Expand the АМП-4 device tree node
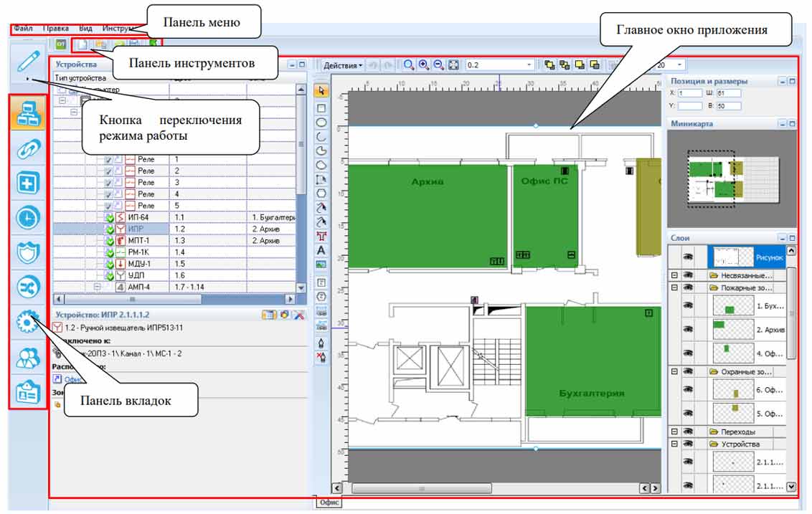Viewport: 812px width, 514px height. (98, 287)
